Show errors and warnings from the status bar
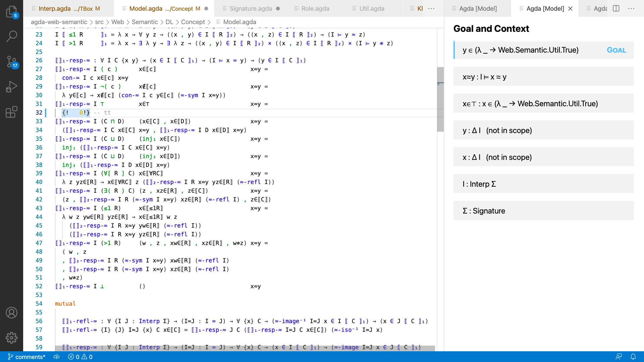 80,357
